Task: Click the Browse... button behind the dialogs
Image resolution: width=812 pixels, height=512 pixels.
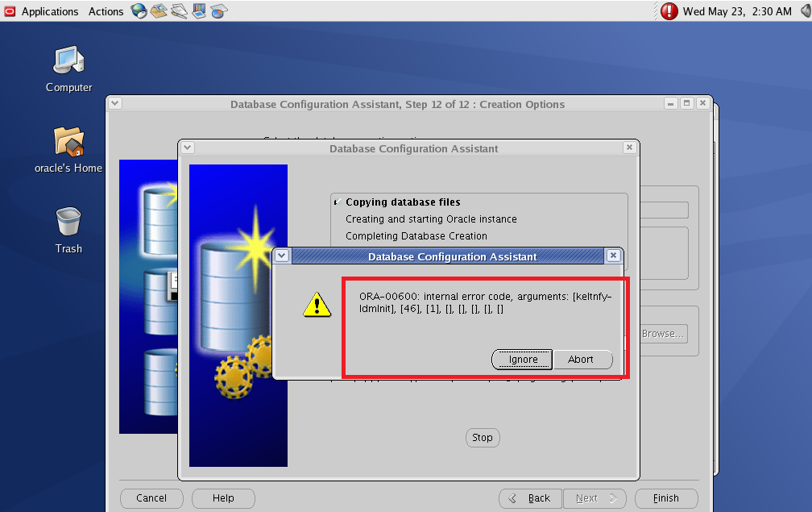Action: pos(663,334)
